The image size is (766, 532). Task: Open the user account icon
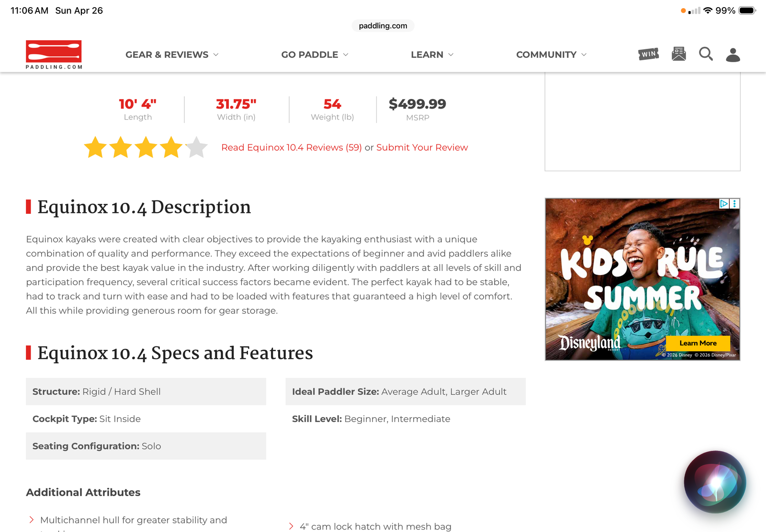point(732,55)
